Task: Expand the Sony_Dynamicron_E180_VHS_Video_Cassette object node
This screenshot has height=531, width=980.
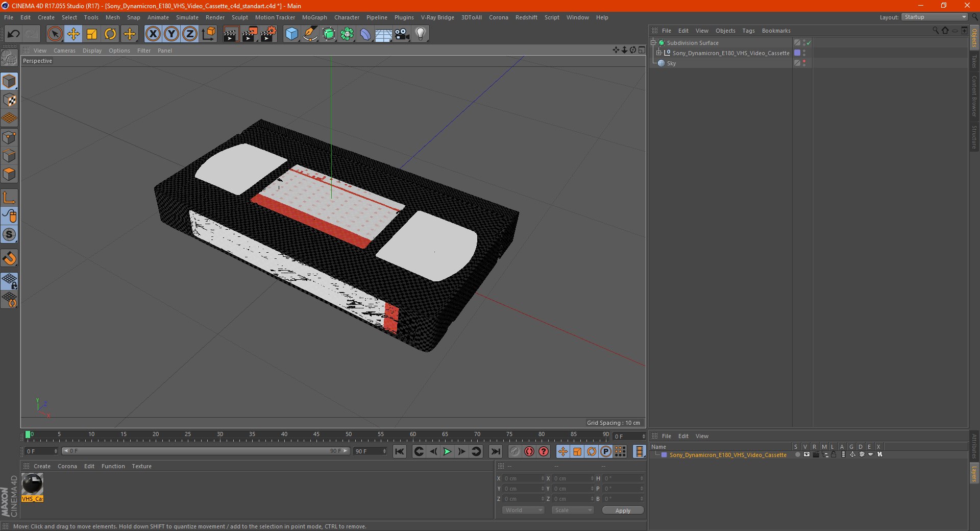Action: click(658, 53)
